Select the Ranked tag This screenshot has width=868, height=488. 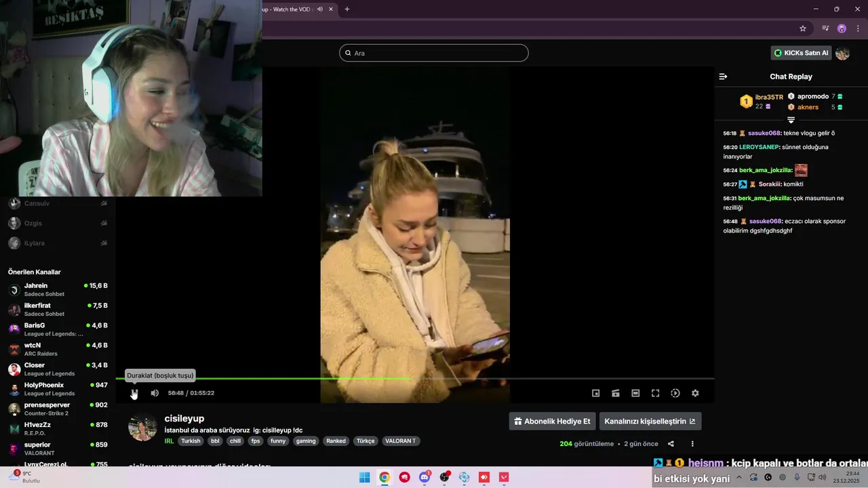click(x=336, y=441)
